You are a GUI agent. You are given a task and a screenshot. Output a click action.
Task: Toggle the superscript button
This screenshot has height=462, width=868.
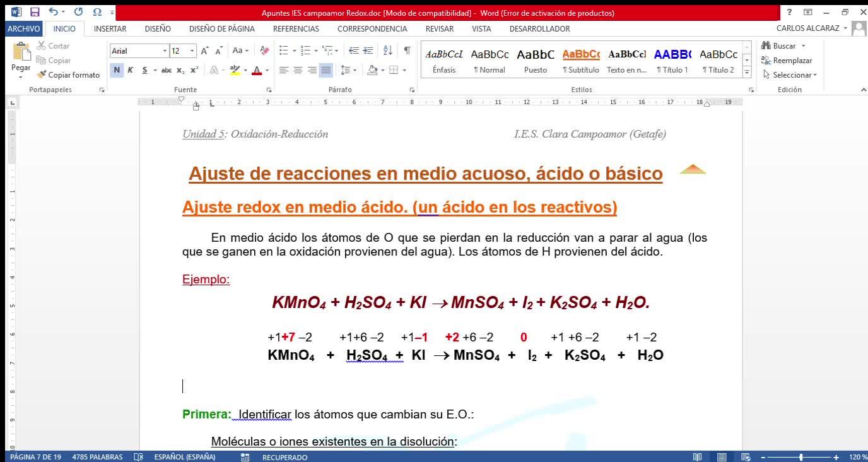(x=194, y=70)
